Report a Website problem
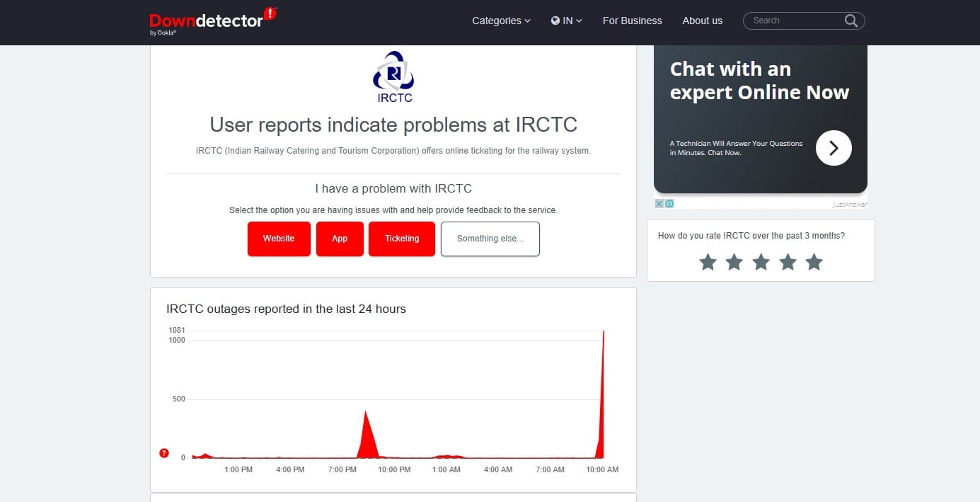Screen dimensions: 980x502 coord(279,239)
